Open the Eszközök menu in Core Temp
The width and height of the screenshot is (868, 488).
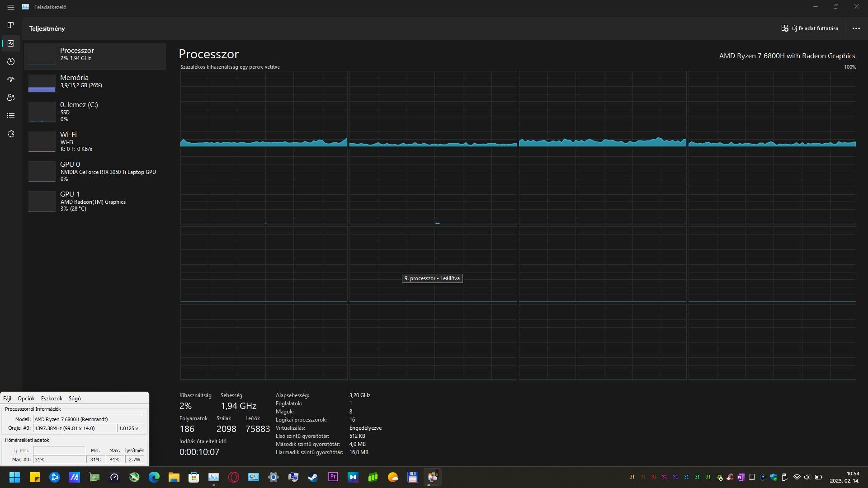[52, 399]
